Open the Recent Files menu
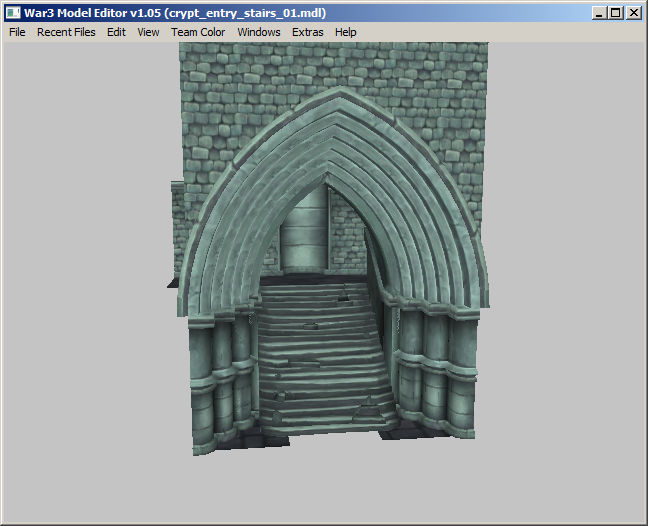The width and height of the screenshot is (648, 526). click(66, 32)
